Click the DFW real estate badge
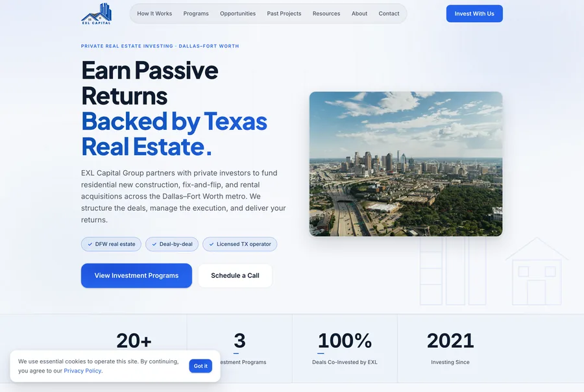 pyautogui.click(x=111, y=244)
